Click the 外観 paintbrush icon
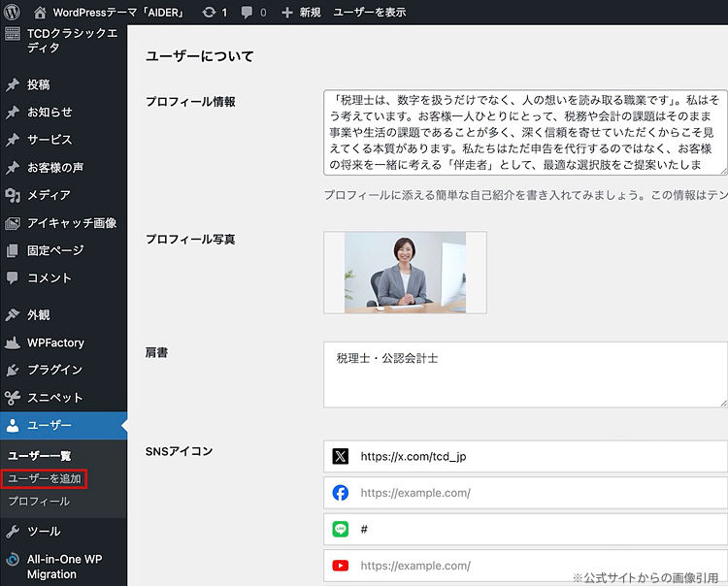This screenshot has width=728, height=586. pyautogui.click(x=13, y=315)
